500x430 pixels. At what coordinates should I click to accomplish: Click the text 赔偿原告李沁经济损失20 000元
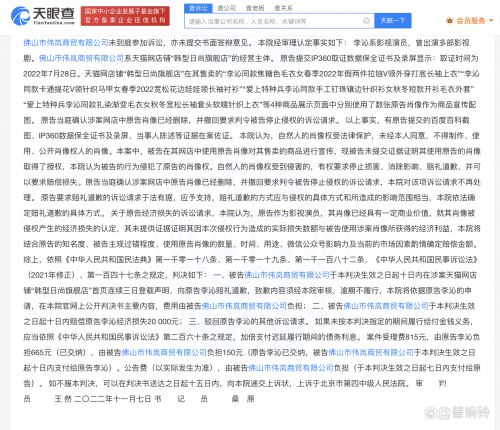coord(123,321)
